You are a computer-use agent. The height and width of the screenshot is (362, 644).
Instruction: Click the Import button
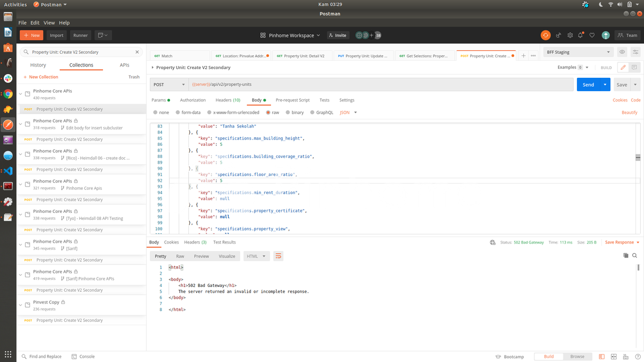coord(56,35)
